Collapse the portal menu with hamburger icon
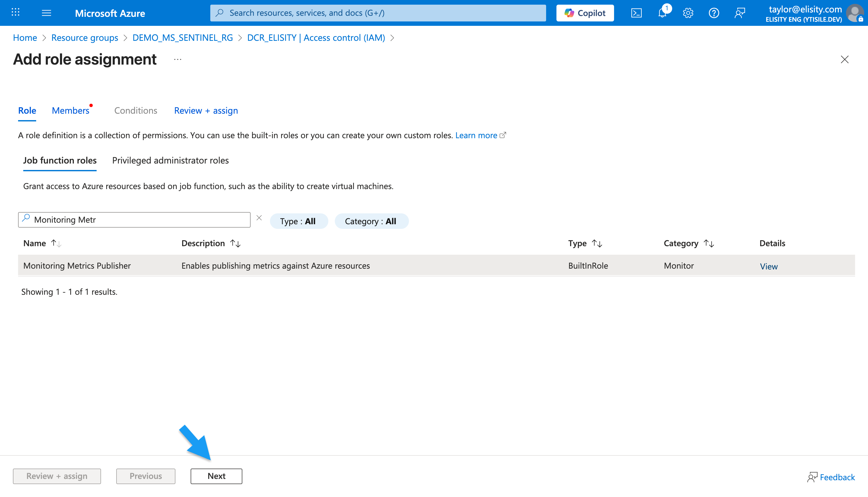 (47, 13)
